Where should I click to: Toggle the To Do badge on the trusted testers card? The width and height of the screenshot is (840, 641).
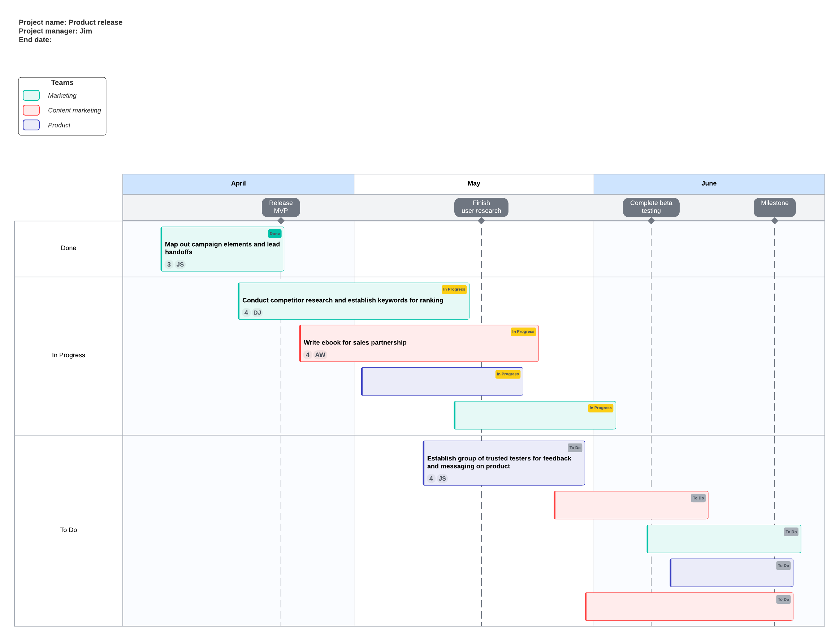575,447
